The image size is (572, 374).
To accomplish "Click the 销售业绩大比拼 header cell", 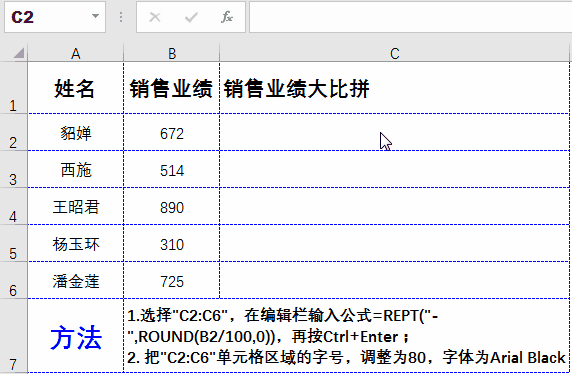I will (394, 88).
